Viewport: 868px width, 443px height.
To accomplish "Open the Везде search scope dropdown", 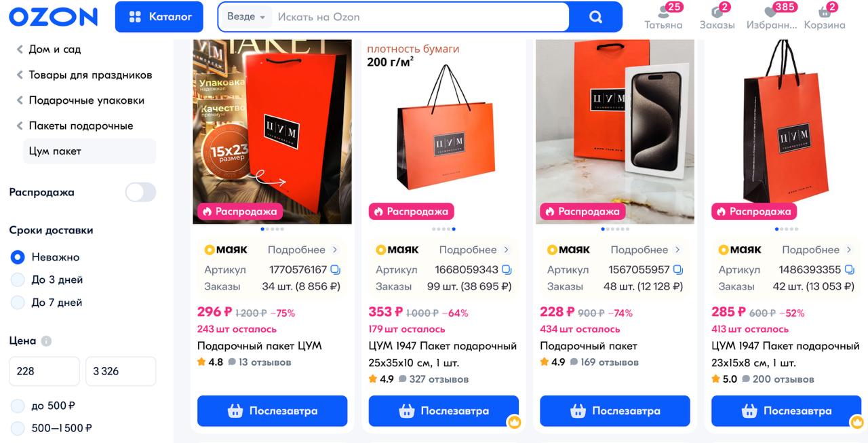I will pyautogui.click(x=245, y=17).
